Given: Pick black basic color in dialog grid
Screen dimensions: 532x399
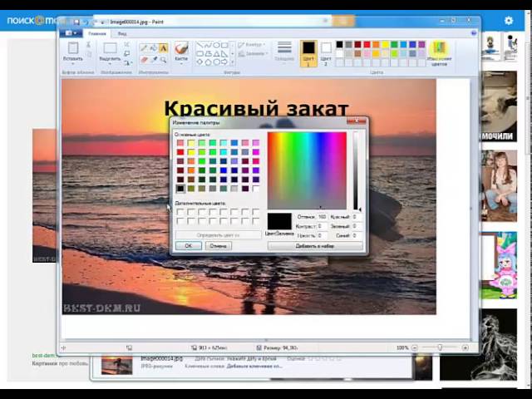Looking at the screenshot, I should pos(180,189).
